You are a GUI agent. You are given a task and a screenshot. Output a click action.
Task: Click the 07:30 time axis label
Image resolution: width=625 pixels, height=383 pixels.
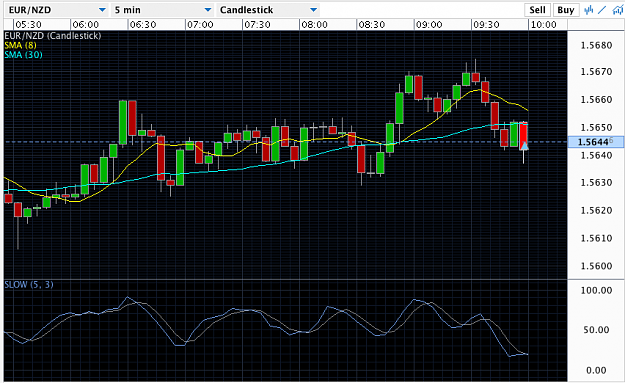click(257, 25)
